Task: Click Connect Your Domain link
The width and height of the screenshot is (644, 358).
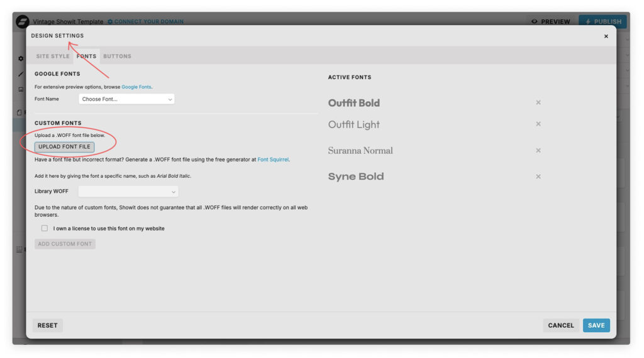Action: click(146, 22)
